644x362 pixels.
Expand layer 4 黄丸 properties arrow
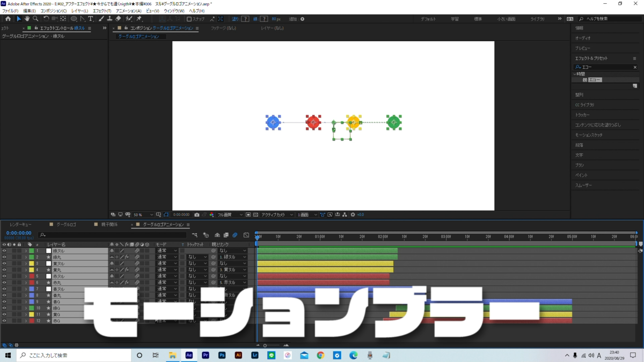coord(25,270)
